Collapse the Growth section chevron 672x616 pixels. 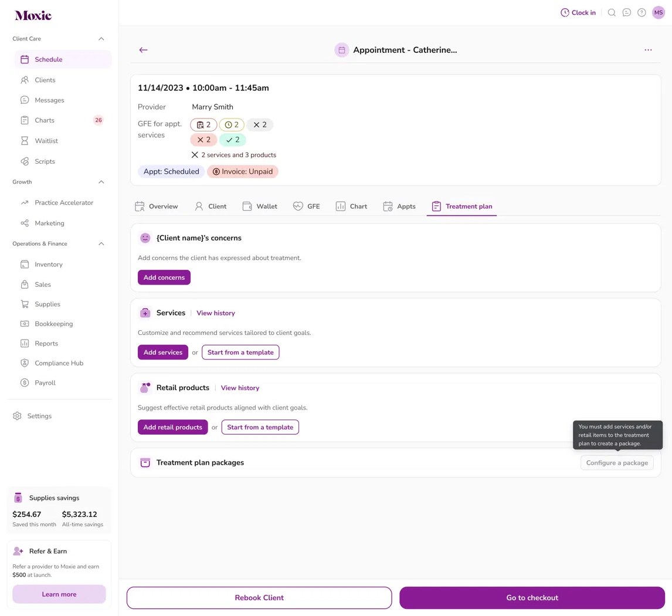point(101,182)
